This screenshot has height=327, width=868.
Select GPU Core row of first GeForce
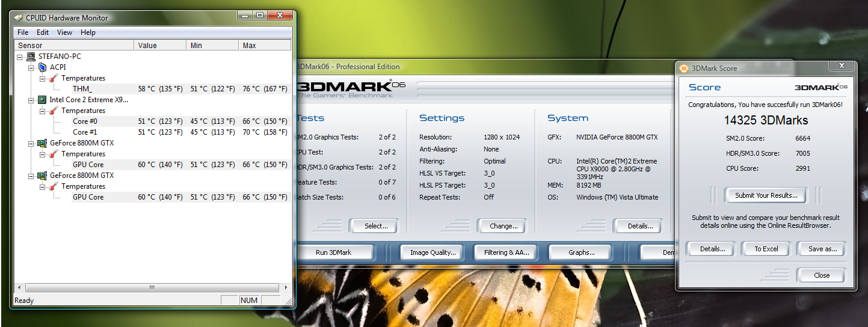pyautogui.click(x=181, y=165)
